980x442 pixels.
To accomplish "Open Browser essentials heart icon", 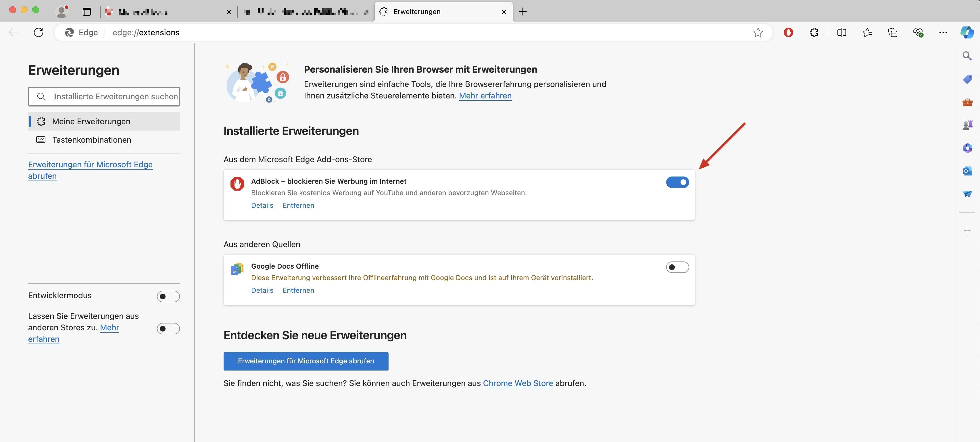I will [x=918, y=33].
